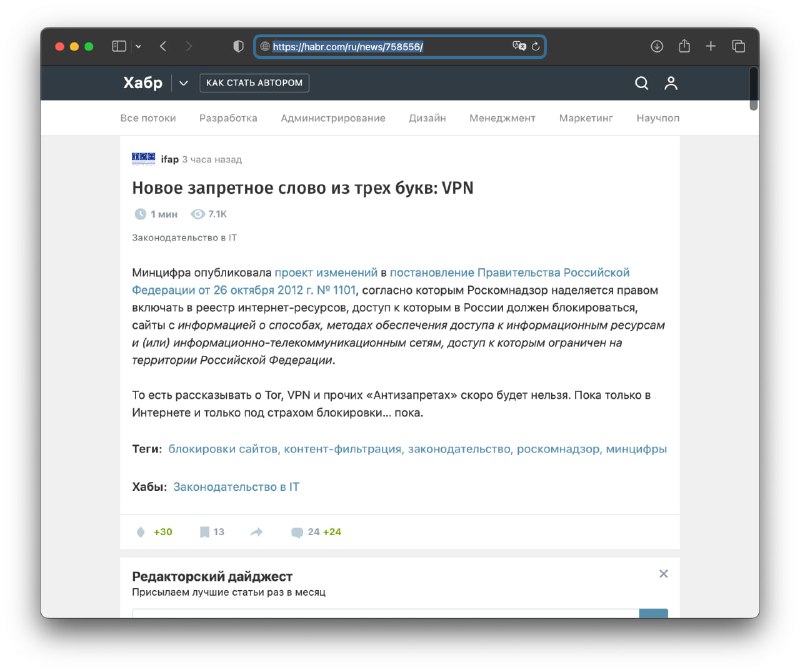Click the Safari downloads icon
800x672 pixels.
(657, 46)
